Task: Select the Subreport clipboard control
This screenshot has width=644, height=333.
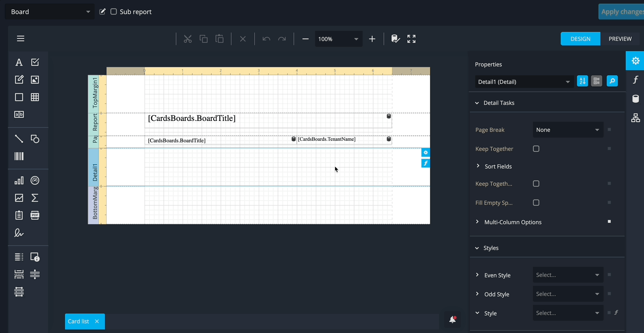Action: (x=19, y=215)
